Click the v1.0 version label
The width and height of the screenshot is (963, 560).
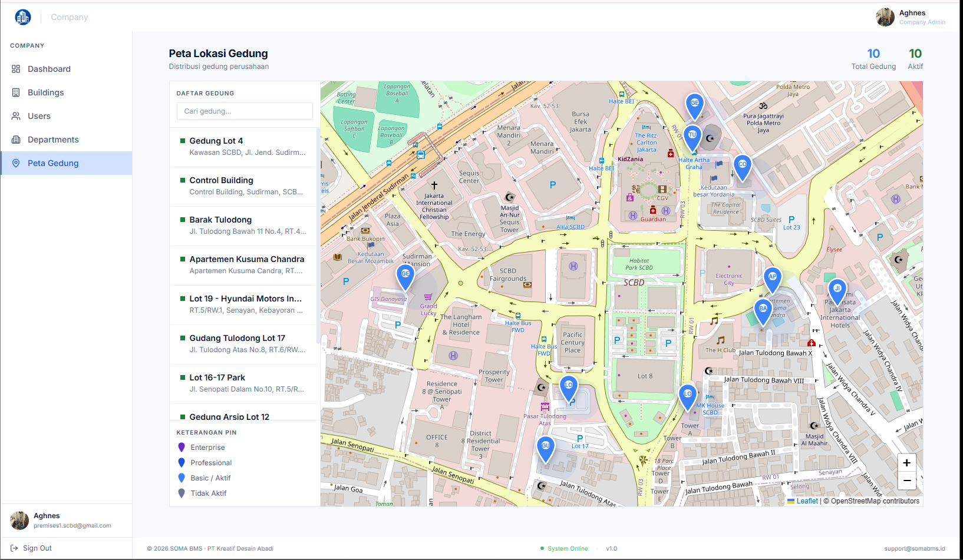coord(612,549)
